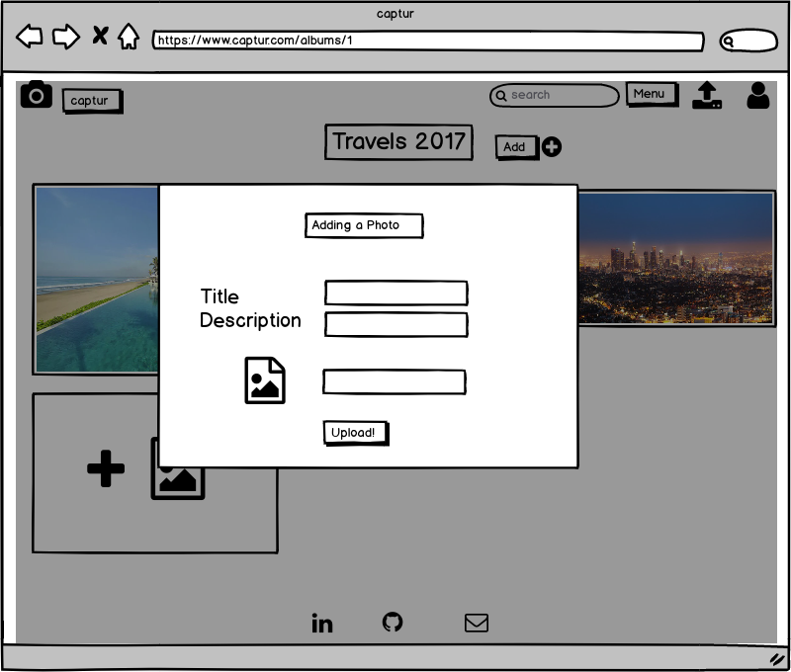Click the upload tray icon in header

point(707,95)
